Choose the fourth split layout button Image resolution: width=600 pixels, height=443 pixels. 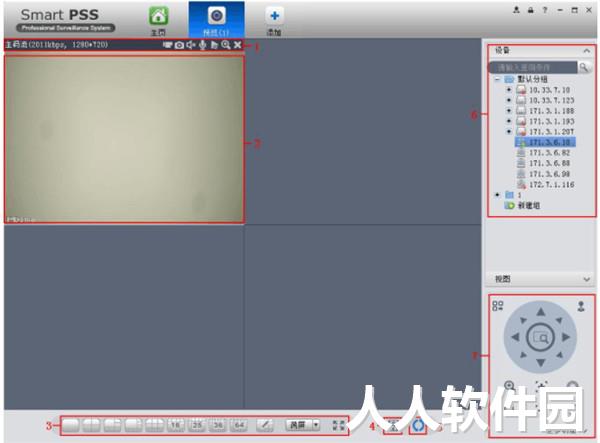coord(133,425)
